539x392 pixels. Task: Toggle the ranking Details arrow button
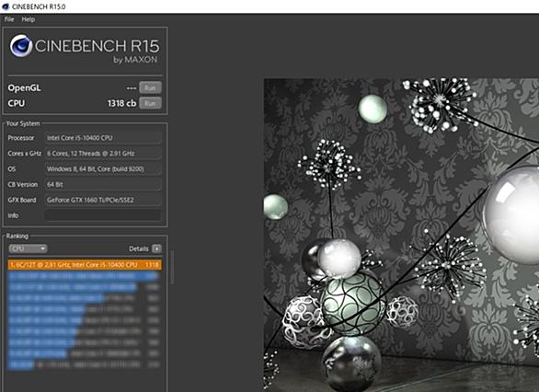(x=156, y=248)
